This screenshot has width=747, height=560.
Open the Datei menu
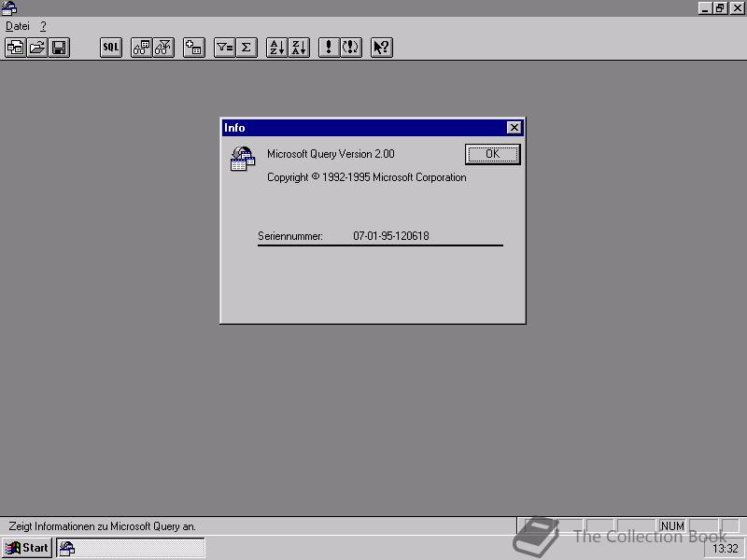[18, 26]
